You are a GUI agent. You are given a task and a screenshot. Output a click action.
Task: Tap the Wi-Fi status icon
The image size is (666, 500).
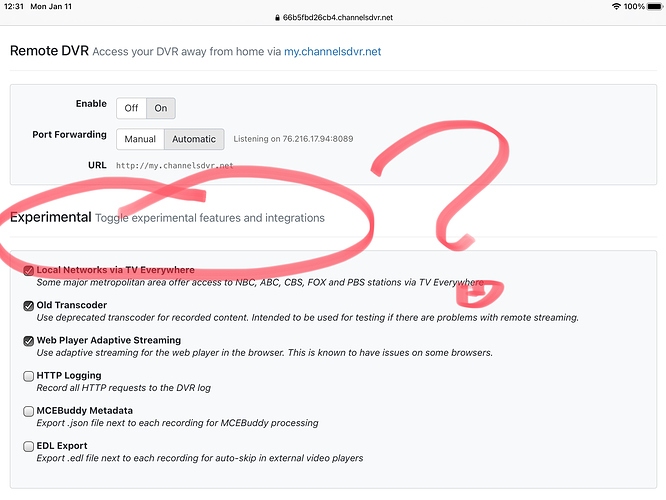coord(614,6)
